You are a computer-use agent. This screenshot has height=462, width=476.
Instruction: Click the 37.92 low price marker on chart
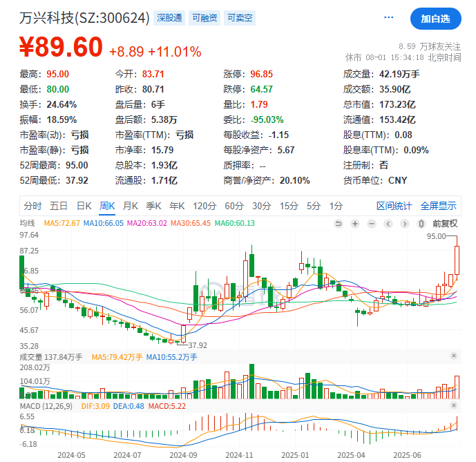198,345
